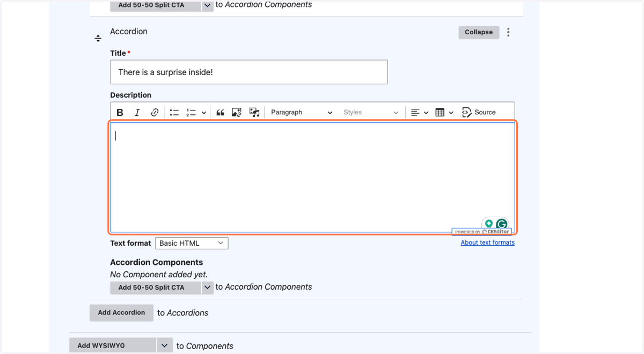Image resolution: width=644 pixels, height=354 pixels.
Task: Open the Accordion three-dot actions menu
Action: [508, 32]
